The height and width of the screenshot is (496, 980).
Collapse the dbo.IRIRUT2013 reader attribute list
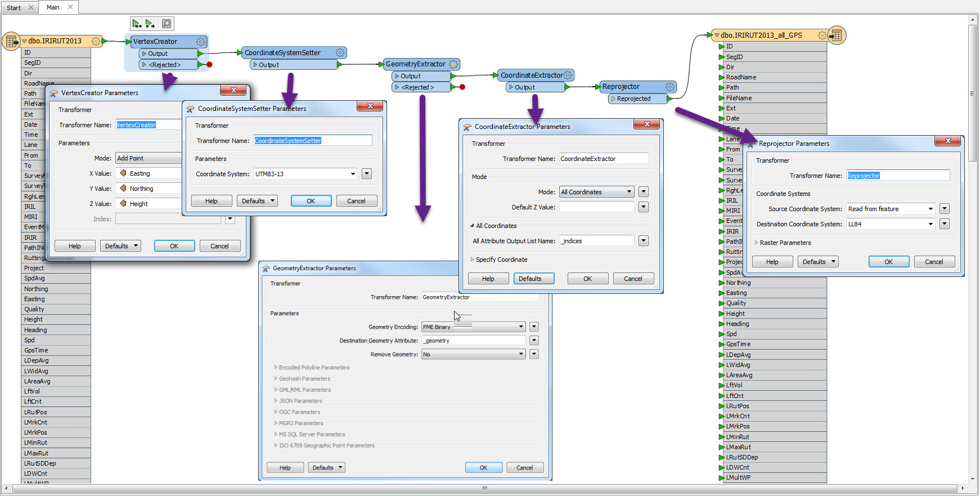click(x=24, y=41)
